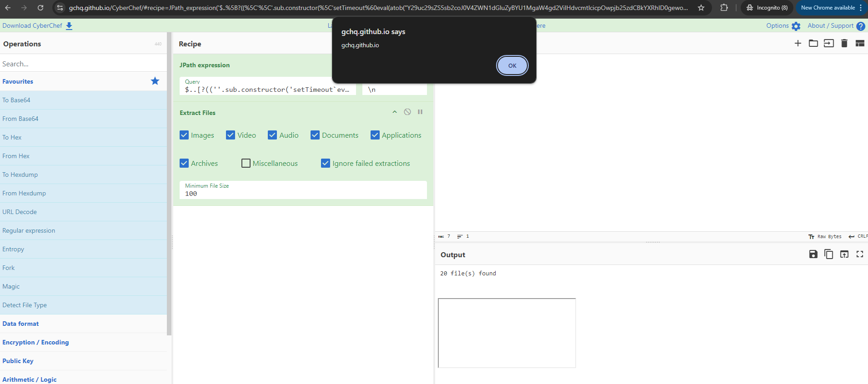Select the Entropy operation
This screenshot has width=868, height=384.
tap(83, 249)
